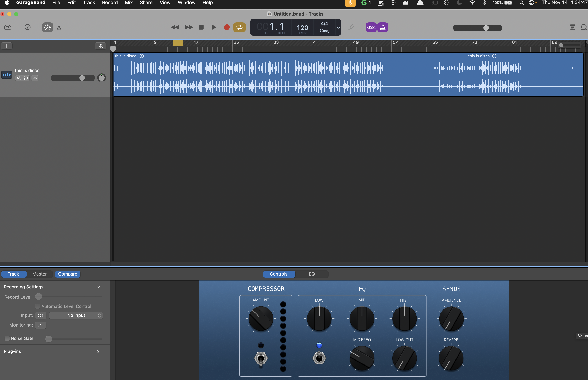
Task: Mute the 'this is disco' track
Action: tap(19, 78)
